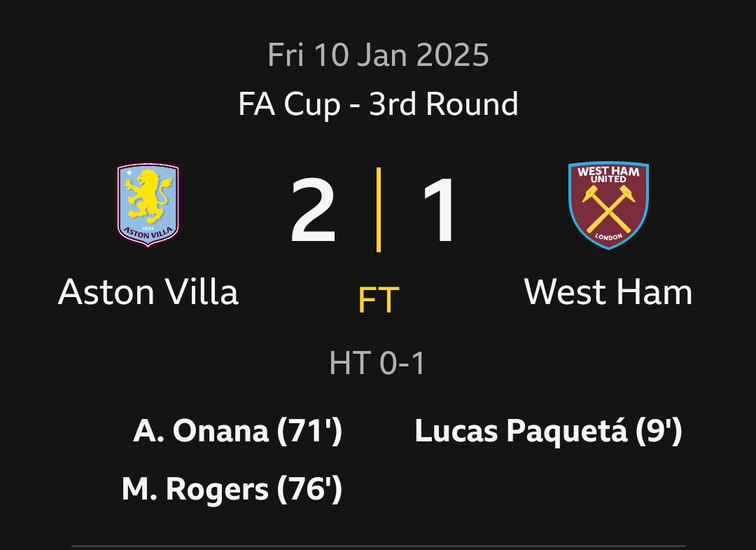Click the LONDON text on the West Ham badge
Viewport: 756px width, 550px height.
(x=608, y=237)
